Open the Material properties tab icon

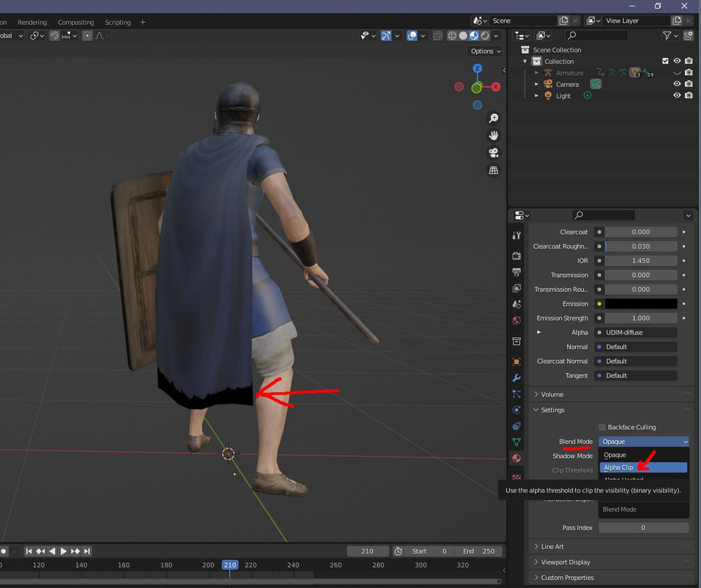[x=516, y=459]
